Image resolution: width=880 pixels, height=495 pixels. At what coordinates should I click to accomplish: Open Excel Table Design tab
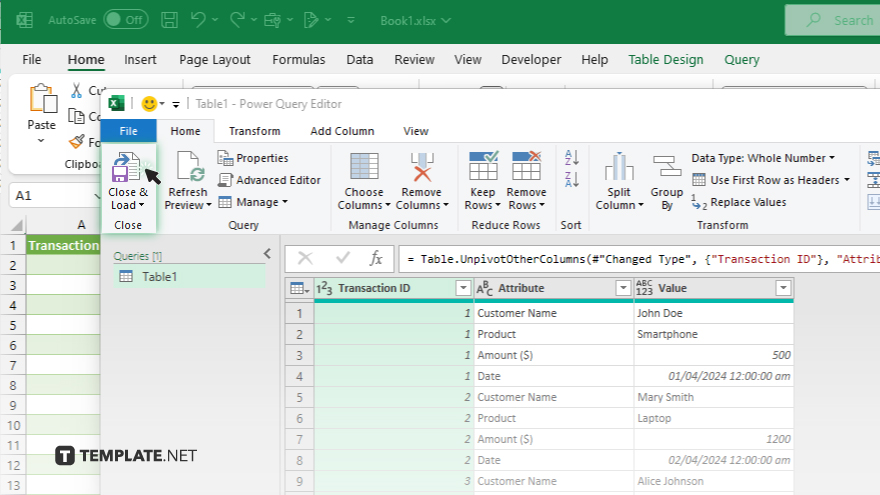click(x=666, y=59)
